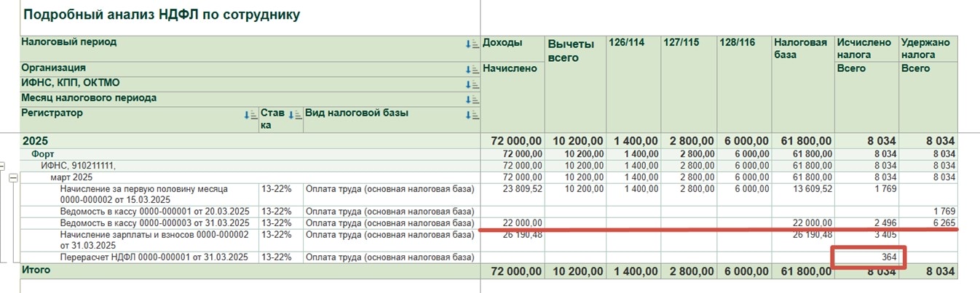Click sort icon beside Вид налоговой базы
980x293 pixels.
[472, 115]
